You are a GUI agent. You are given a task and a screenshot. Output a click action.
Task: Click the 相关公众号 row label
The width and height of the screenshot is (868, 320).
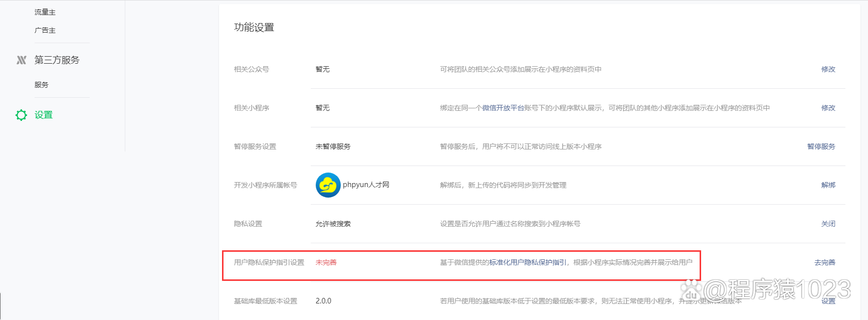(x=252, y=69)
